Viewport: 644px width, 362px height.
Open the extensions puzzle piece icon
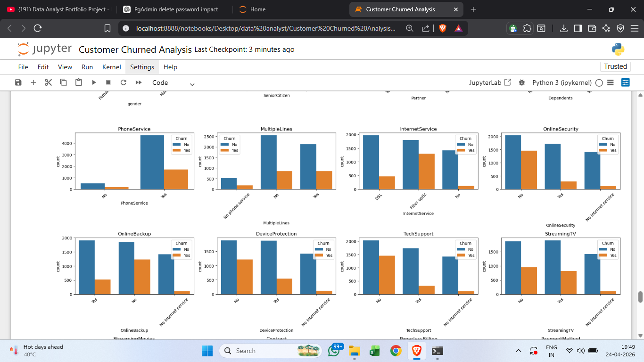point(527,28)
